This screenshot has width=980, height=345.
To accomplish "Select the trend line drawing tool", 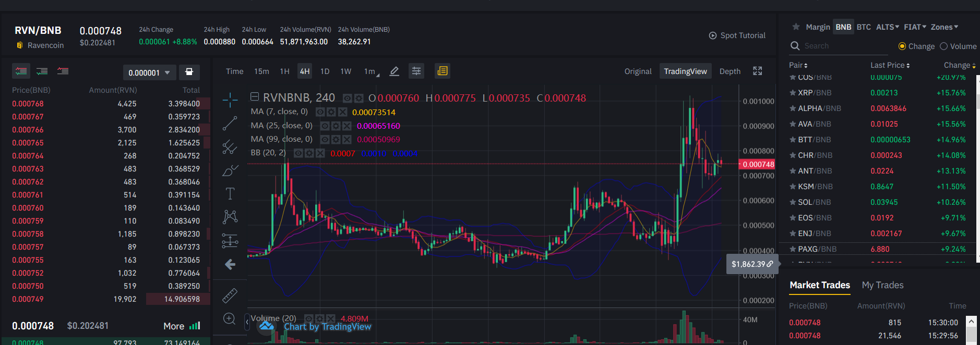I will pos(230,123).
